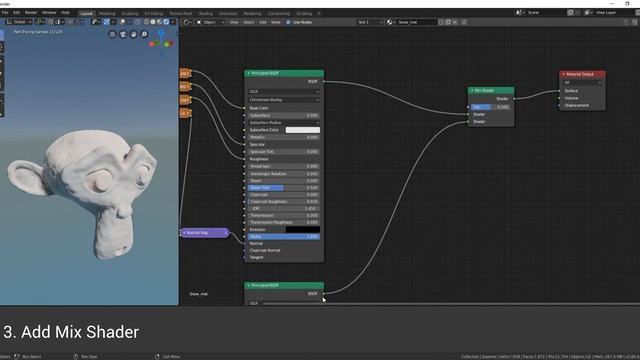Switch to the Shading workspace tab
640x360 pixels.
coord(206,13)
